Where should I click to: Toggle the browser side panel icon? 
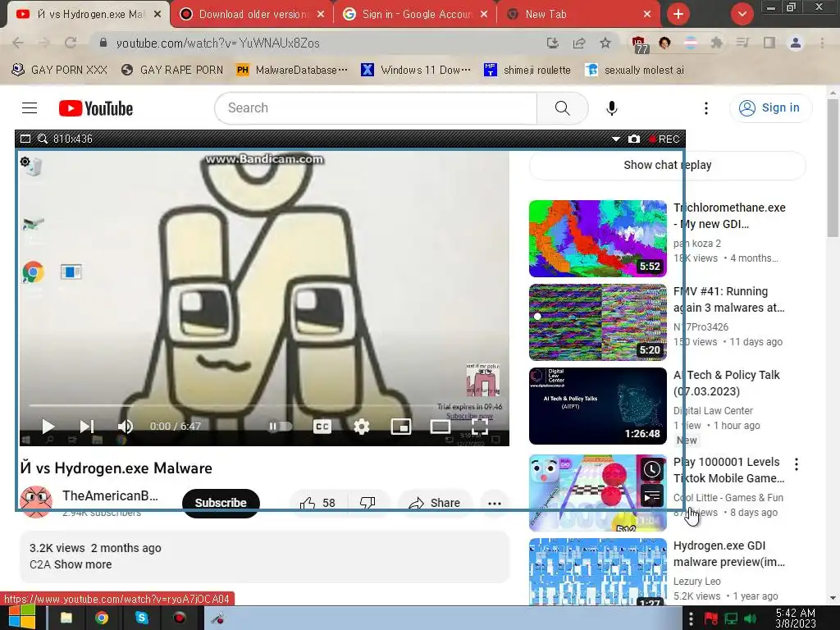coord(769,43)
